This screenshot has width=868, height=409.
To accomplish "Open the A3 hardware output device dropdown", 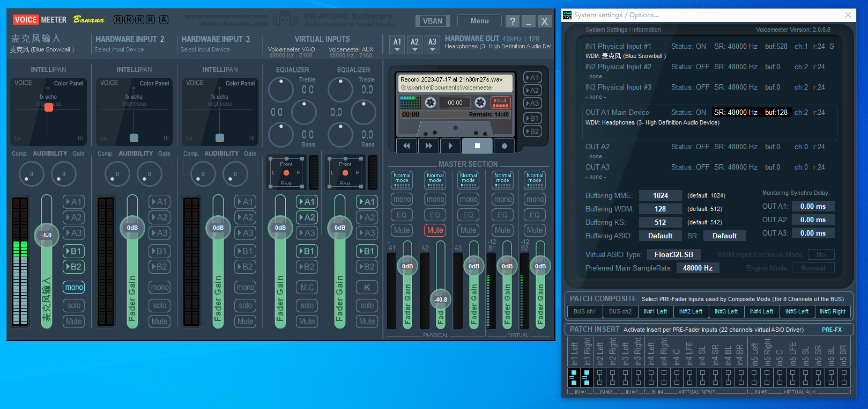I will pyautogui.click(x=432, y=45).
